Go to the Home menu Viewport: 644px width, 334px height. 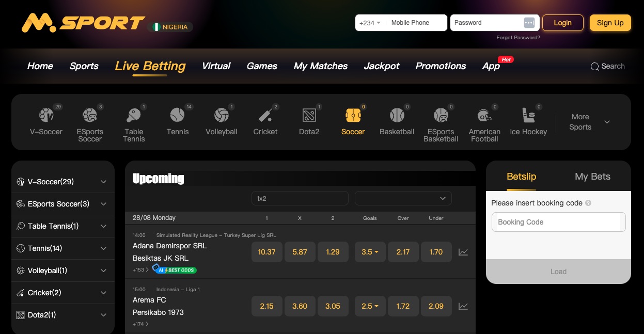[40, 66]
